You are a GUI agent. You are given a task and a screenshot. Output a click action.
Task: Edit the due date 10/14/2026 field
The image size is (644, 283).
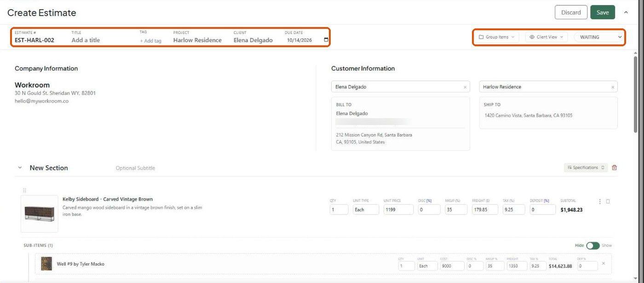click(299, 40)
